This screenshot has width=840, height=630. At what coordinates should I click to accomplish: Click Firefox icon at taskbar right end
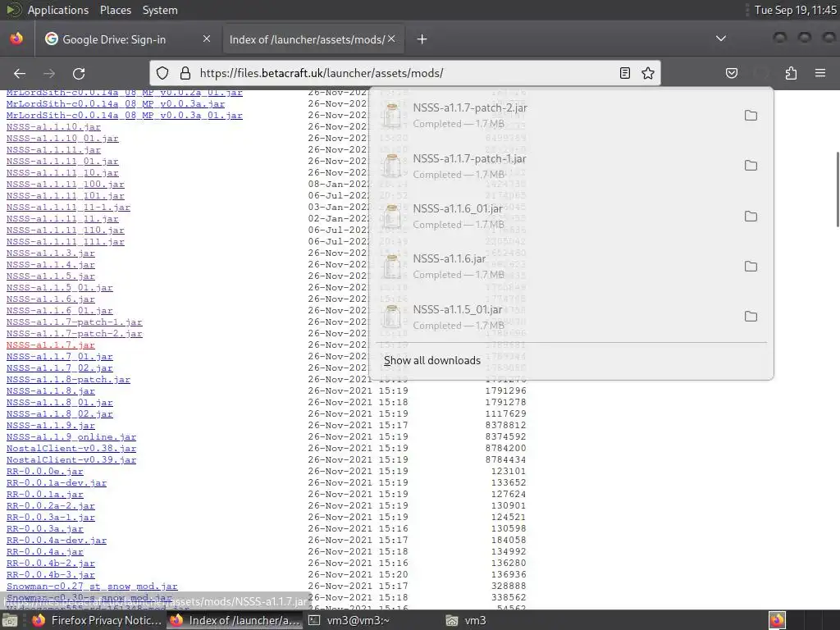coord(778,620)
